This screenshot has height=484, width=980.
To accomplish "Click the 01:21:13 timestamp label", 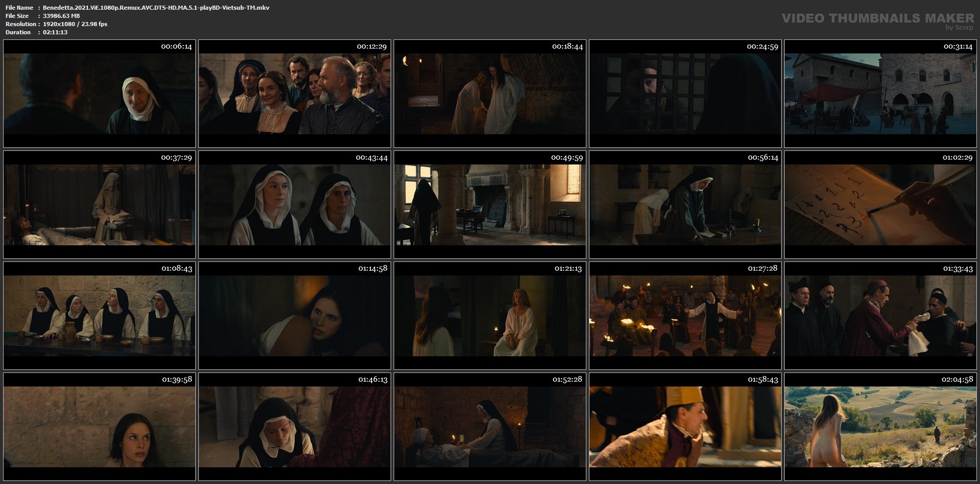I will [568, 269].
